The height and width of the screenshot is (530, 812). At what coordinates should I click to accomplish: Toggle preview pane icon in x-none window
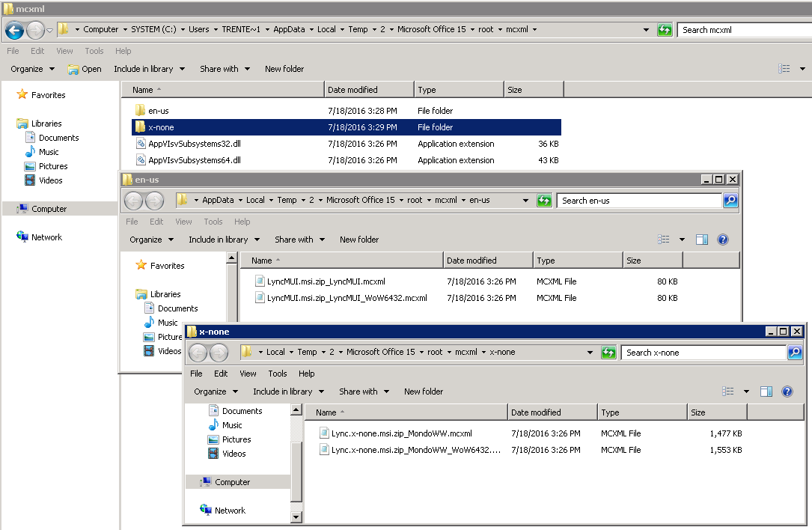(x=766, y=392)
